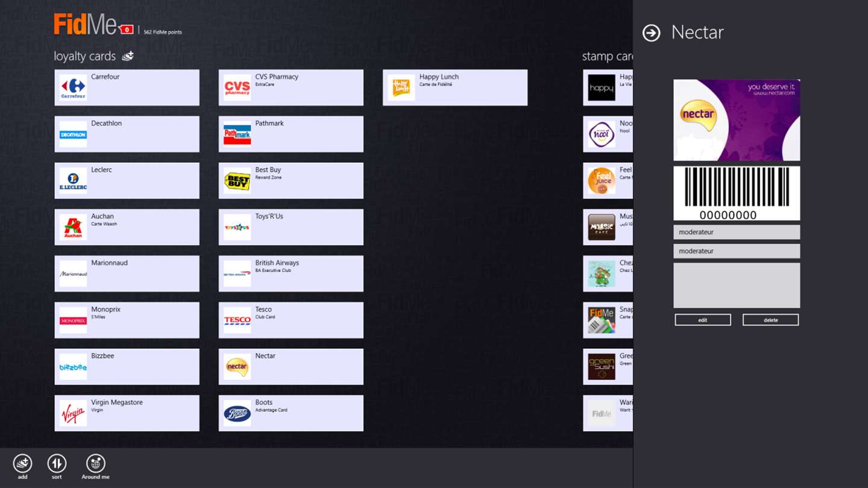Click the British Airways BA Executive Club text
This screenshot has width=868, height=488.
click(277, 266)
